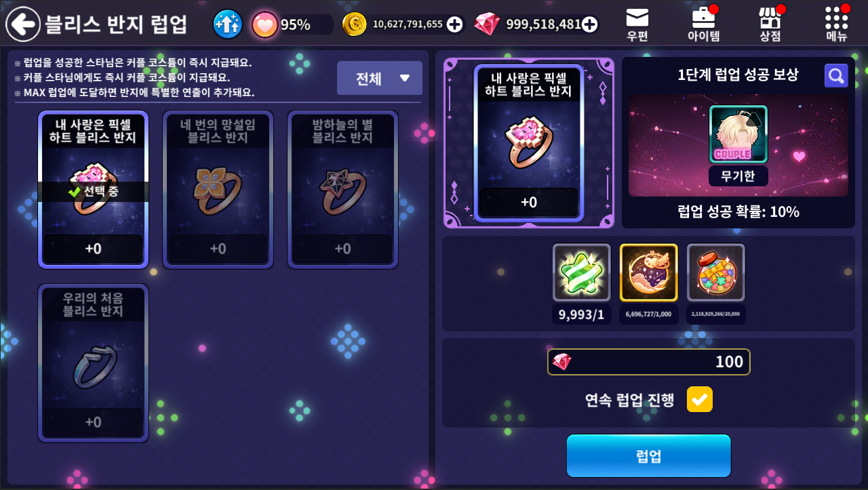
Task: Start upgrade with 럽업 button
Action: [649, 455]
